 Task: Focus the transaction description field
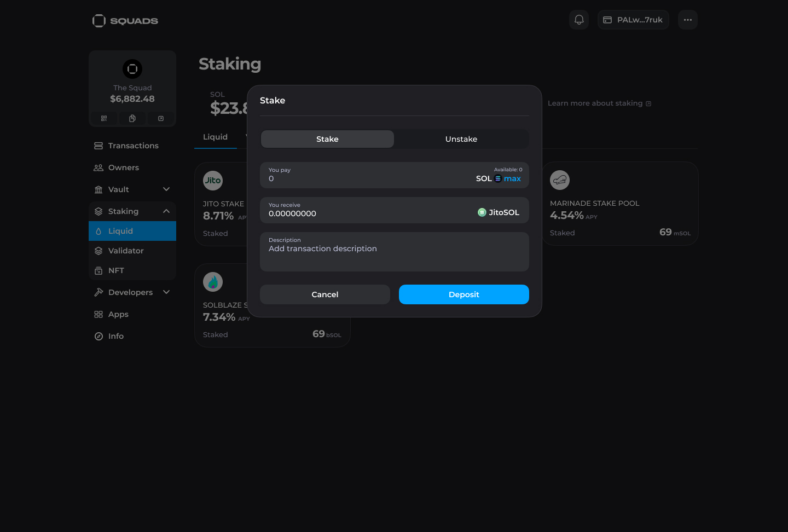[394, 253]
